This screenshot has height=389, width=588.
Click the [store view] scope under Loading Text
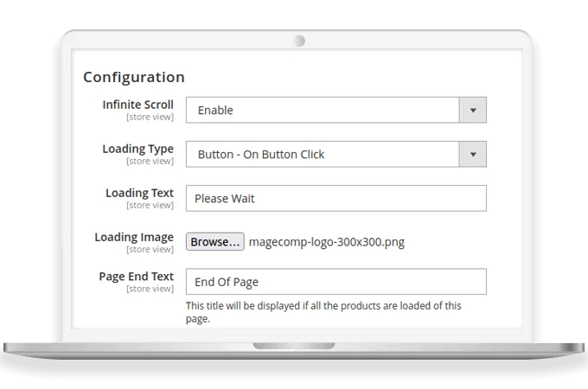[150, 205]
